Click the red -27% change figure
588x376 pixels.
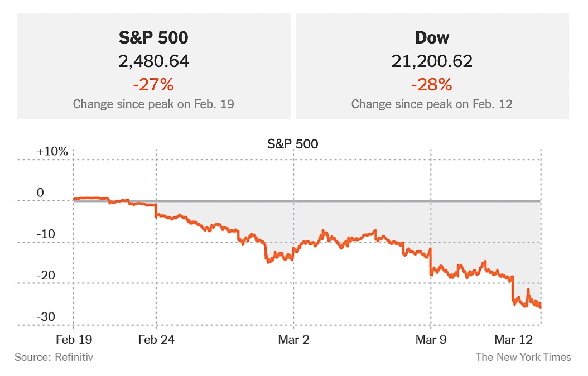point(153,85)
